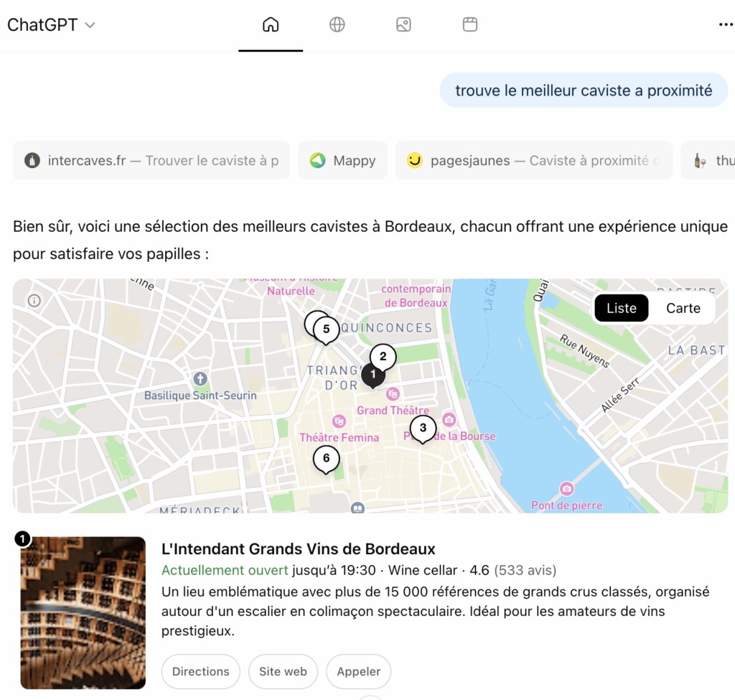Click the map info icon
The image size is (735, 700).
[x=34, y=301]
